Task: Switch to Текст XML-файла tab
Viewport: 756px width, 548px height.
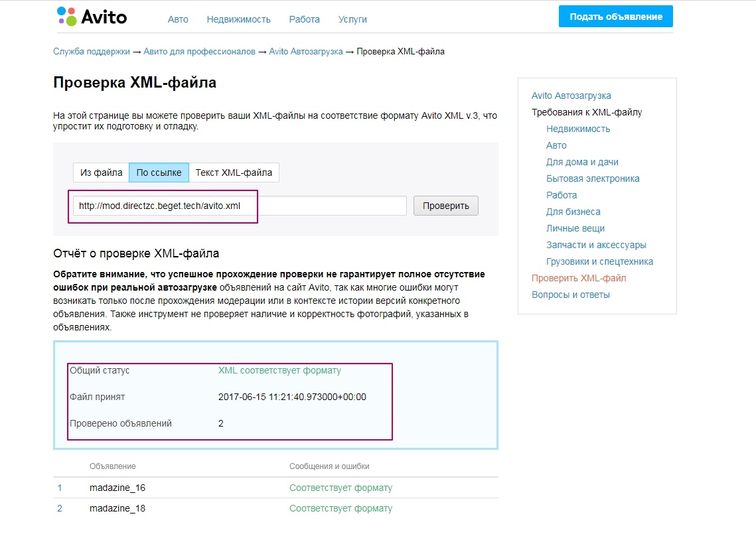Action: tap(234, 172)
